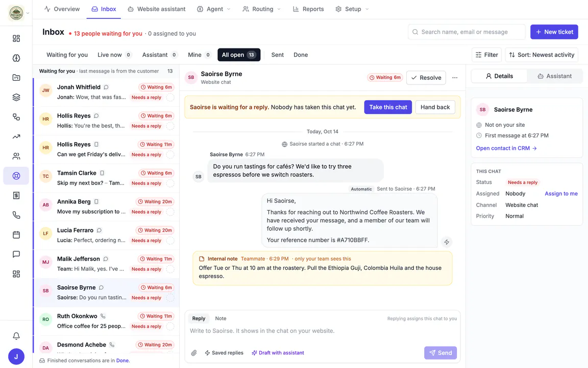Click the Assign to me link
This screenshot has height=368, width=588.
coord(561,194)
